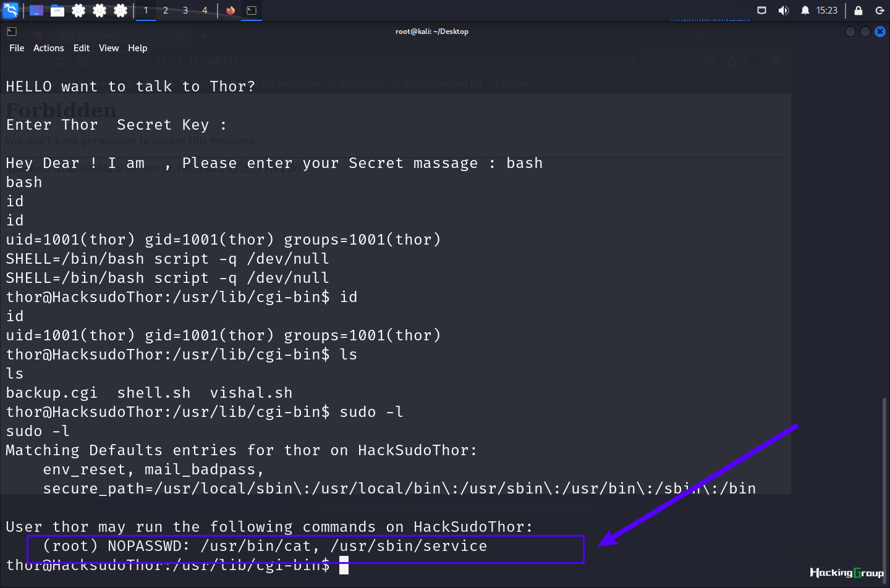The width and height of the screenshot is (890, 588).
Task: Click the 'vishal.sh' file name
Action: click(251, 393)
